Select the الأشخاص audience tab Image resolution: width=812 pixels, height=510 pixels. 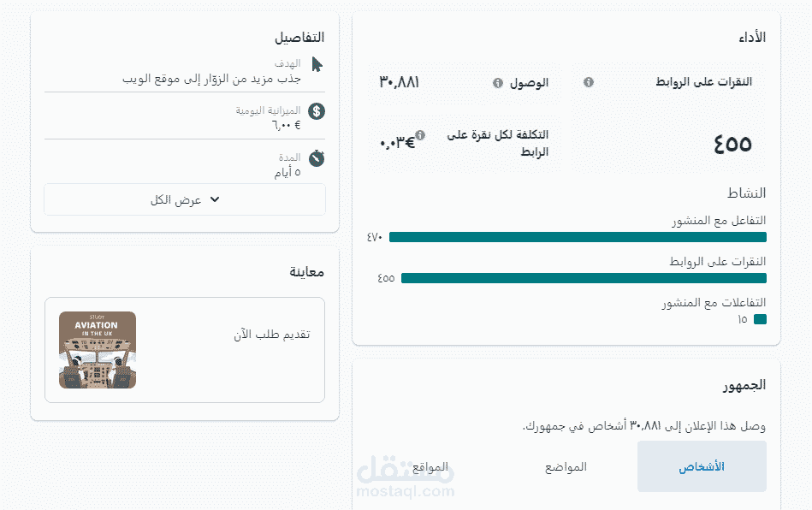tap(701, 466)
